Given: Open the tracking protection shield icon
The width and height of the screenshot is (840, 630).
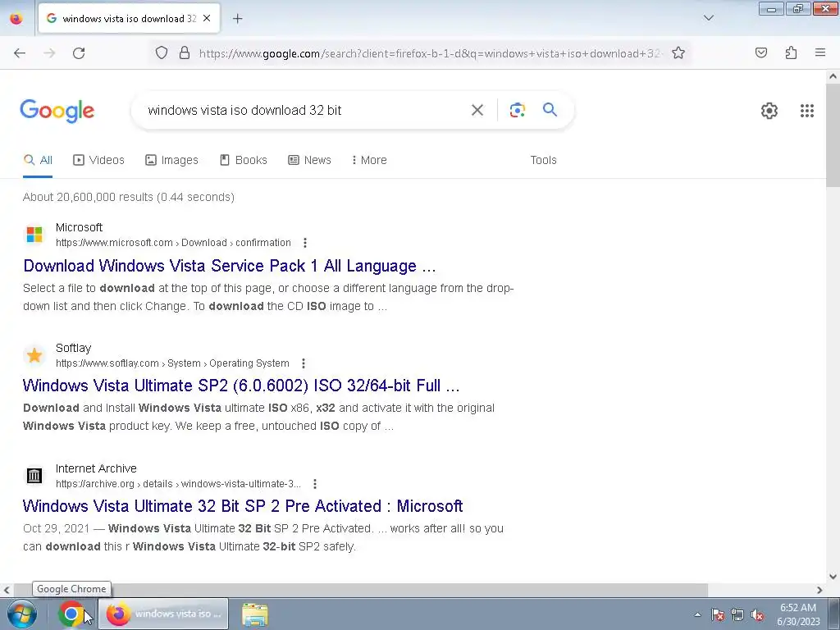Looking at the screenshot, I should [x=162, y=53].
